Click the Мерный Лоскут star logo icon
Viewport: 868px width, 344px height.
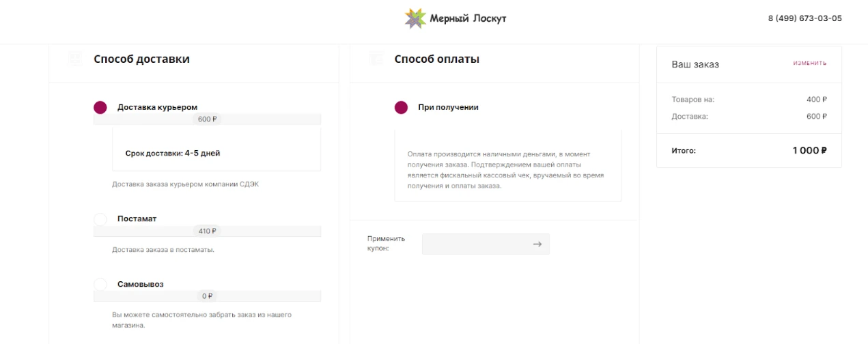point(415,18)
